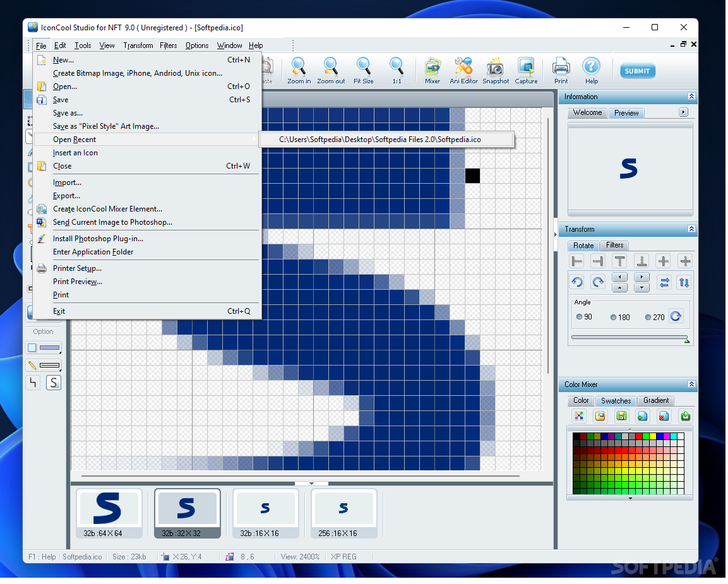The width and height of the screenshot is (728, 584).
Task: Align image to bottom edge in Transform panel
Action: [642, 262]
